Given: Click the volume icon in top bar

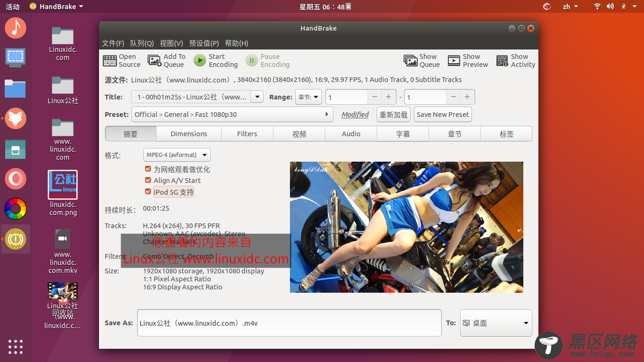Looking at the screenshot, I should click(x=610, y=7).
